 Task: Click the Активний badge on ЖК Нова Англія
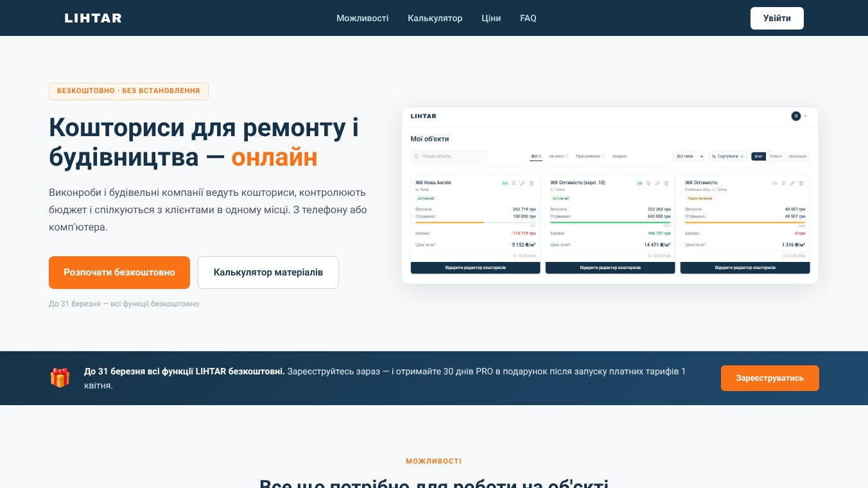(x=426, y=198)
